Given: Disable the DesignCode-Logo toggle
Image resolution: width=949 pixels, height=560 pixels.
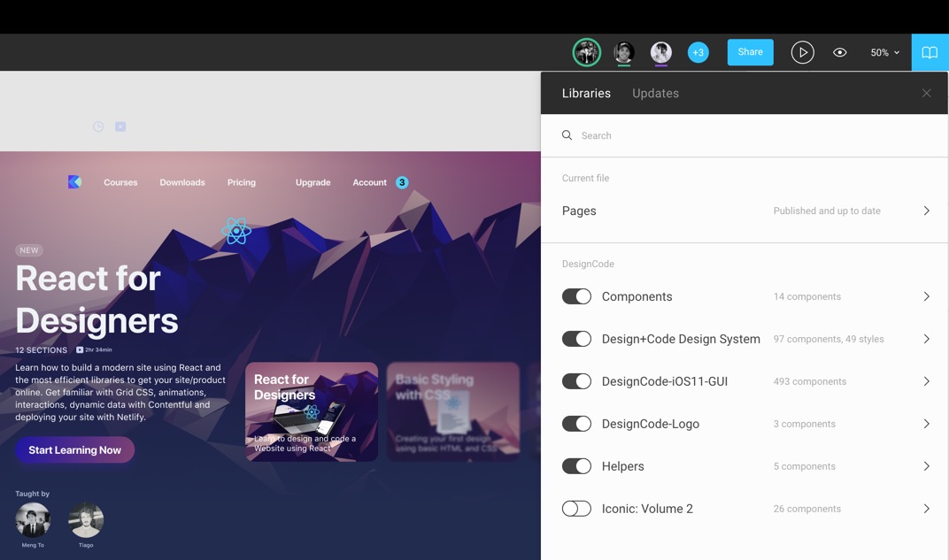Looking at the screenshot, I should [x=576, y=424].
